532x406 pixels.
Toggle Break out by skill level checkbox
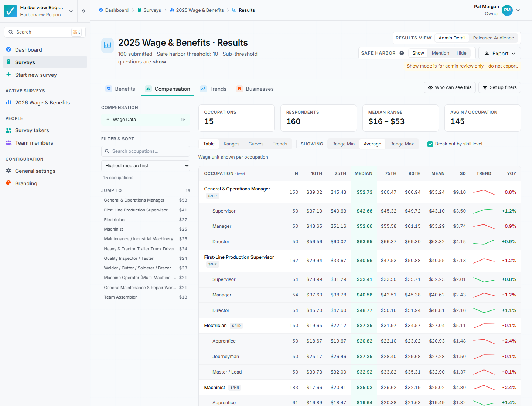click(430, 144)
